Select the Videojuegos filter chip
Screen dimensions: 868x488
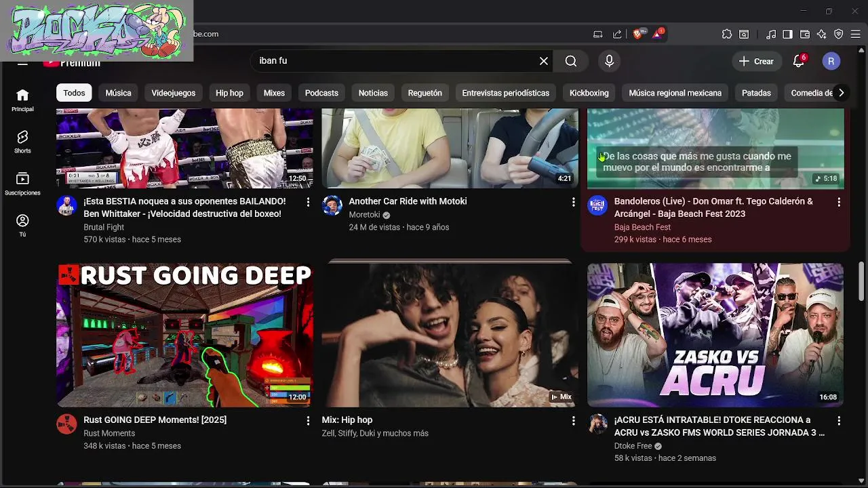coord(174,93)
